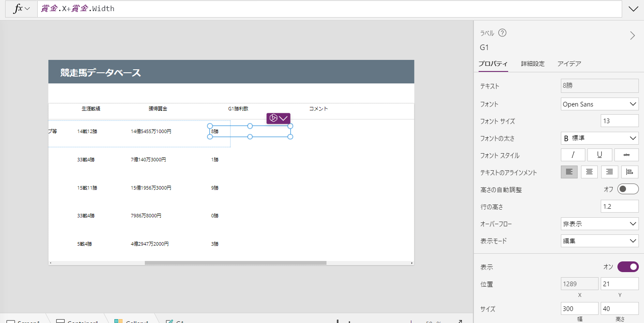The image size is (644, 323).
Task: Click the コメント column header
Action: 319,109
